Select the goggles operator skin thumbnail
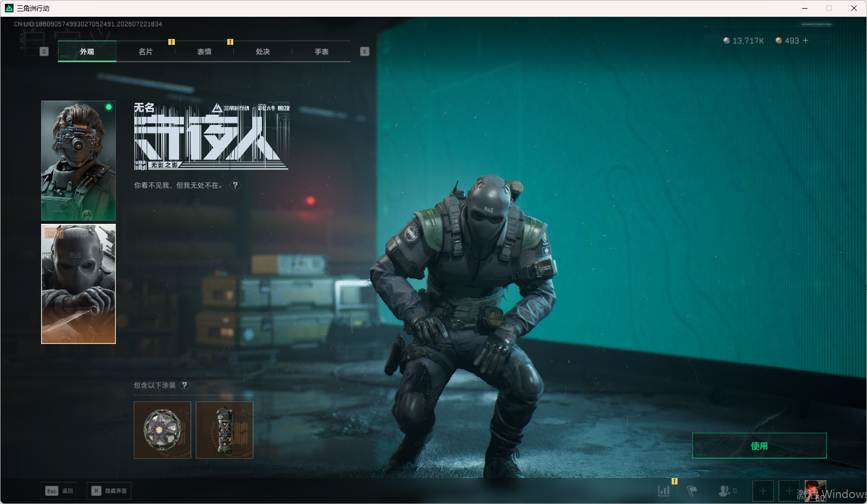 coord(78,161)
